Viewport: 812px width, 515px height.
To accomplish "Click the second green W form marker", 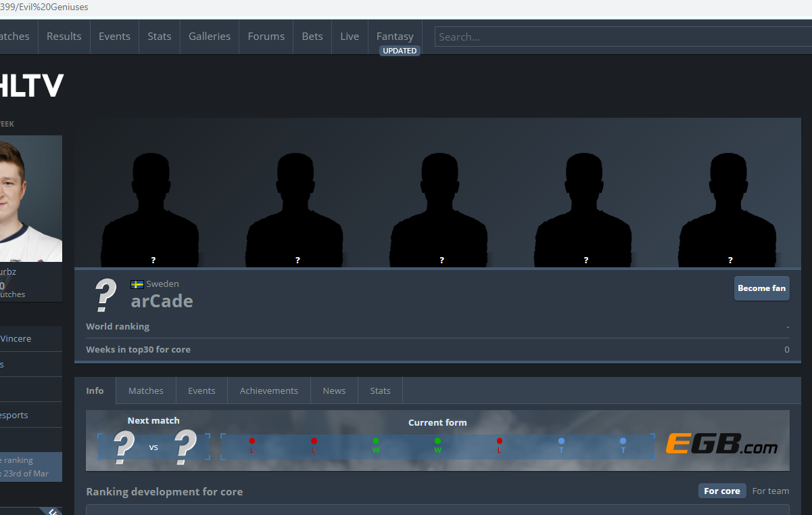I will coord(437,445).
